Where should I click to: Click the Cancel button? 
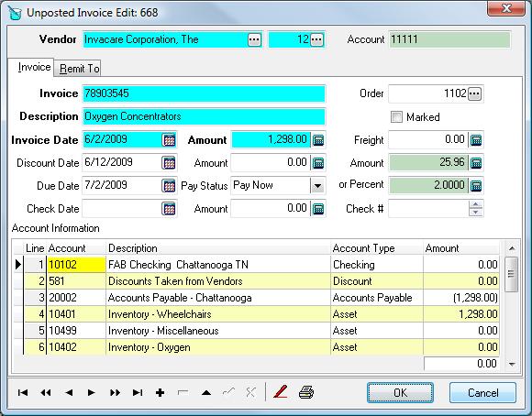click(482, 392)
